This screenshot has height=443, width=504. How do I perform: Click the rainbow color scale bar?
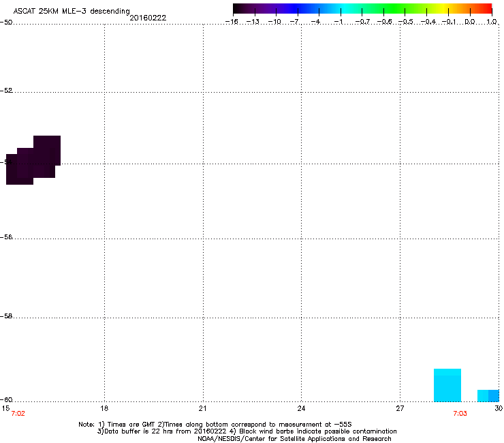362,8
